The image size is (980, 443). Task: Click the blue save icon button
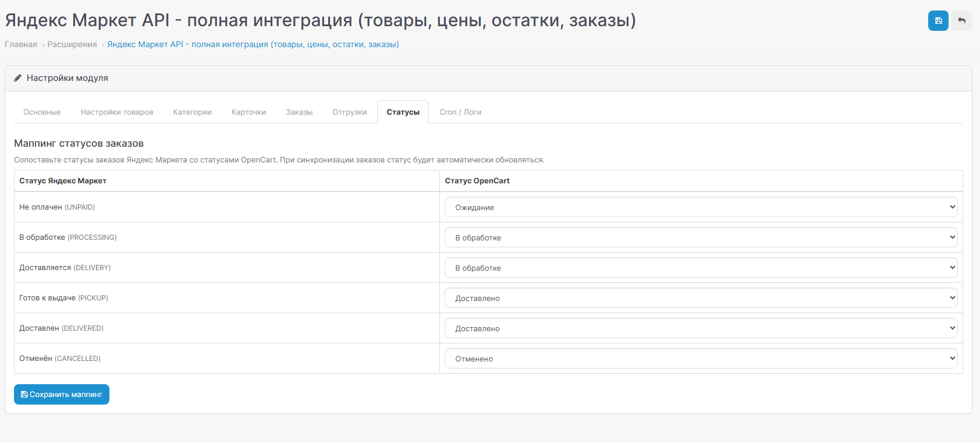click(938, 21)
